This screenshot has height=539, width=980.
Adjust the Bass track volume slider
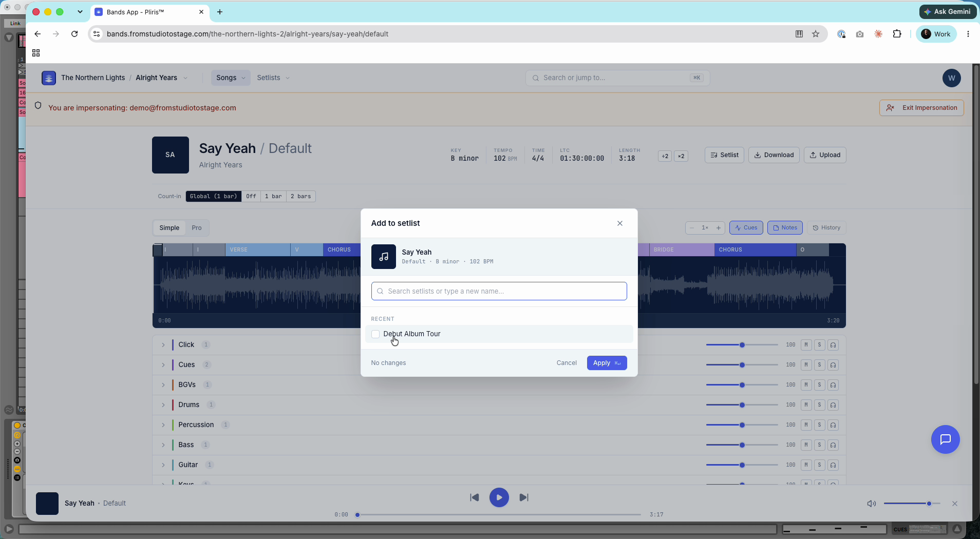click(x=742, y=445)
